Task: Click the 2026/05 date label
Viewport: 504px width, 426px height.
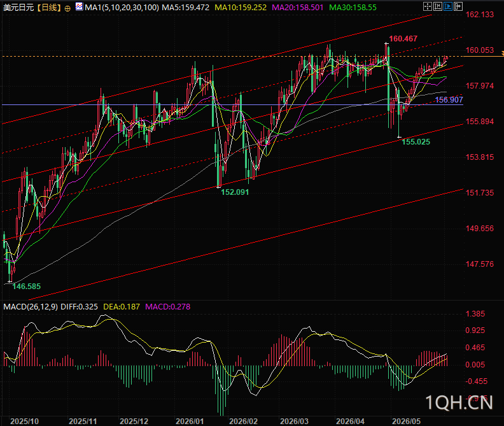Action: pyautogui.click(x=406, y=421)
